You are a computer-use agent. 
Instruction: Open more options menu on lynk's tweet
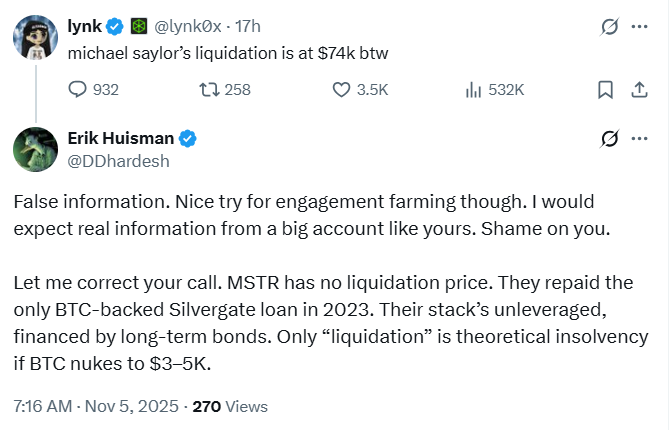click(639, 25)
